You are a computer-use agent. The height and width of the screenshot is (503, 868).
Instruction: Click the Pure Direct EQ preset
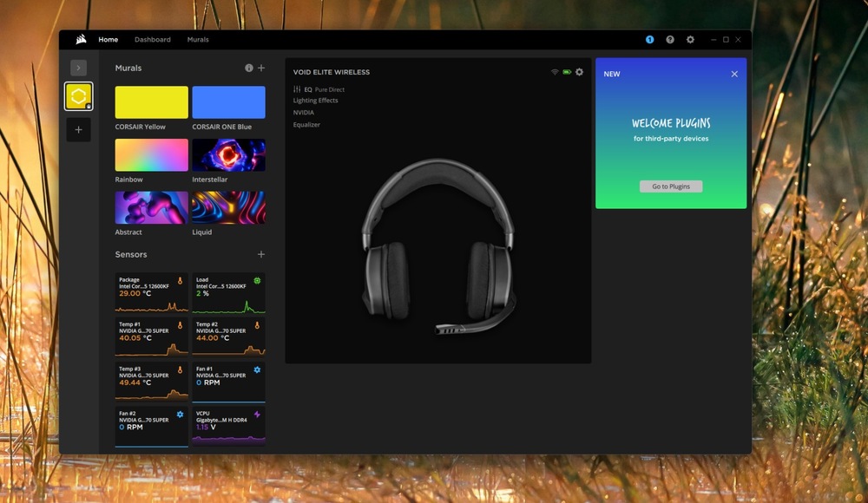329,89
